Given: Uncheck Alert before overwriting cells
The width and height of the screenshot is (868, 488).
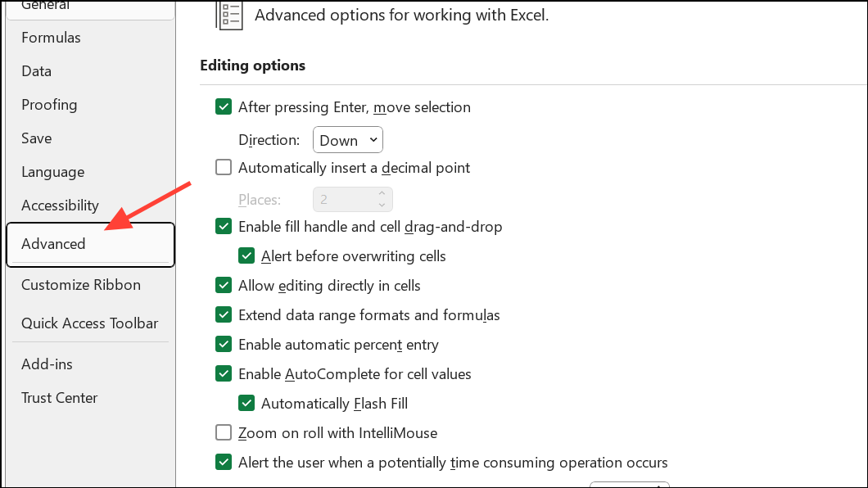Looking at the screenshot, I should pyautogui.click(x=246, y=255).
